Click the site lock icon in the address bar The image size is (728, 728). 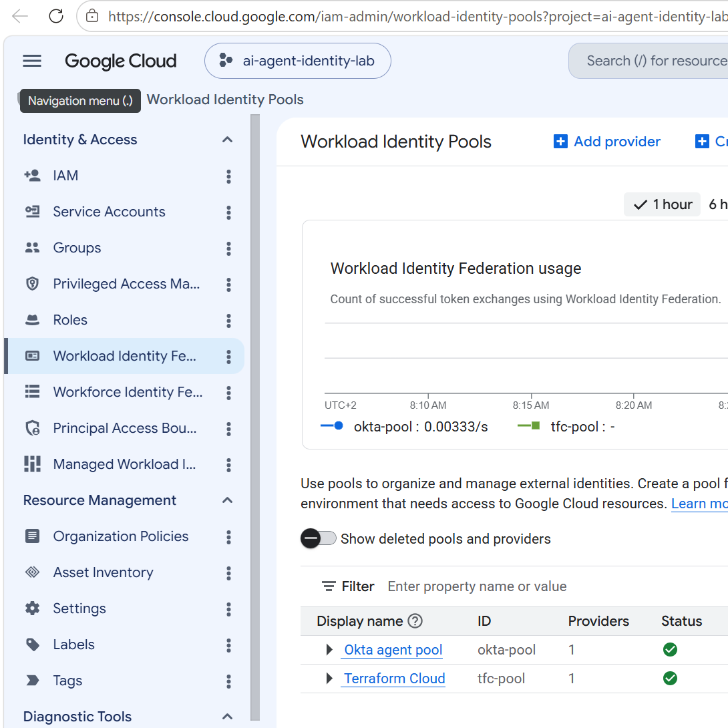click(92, 16)
